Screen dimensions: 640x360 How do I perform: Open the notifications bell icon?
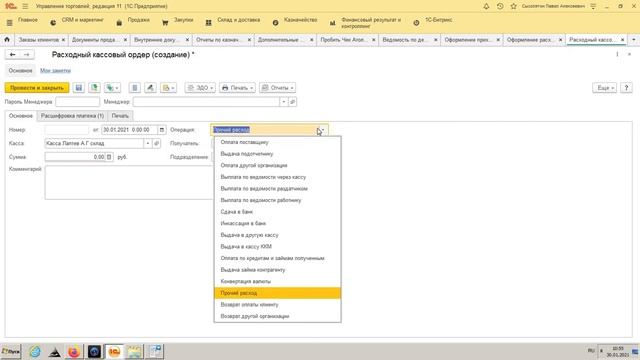tap(486, 7)
